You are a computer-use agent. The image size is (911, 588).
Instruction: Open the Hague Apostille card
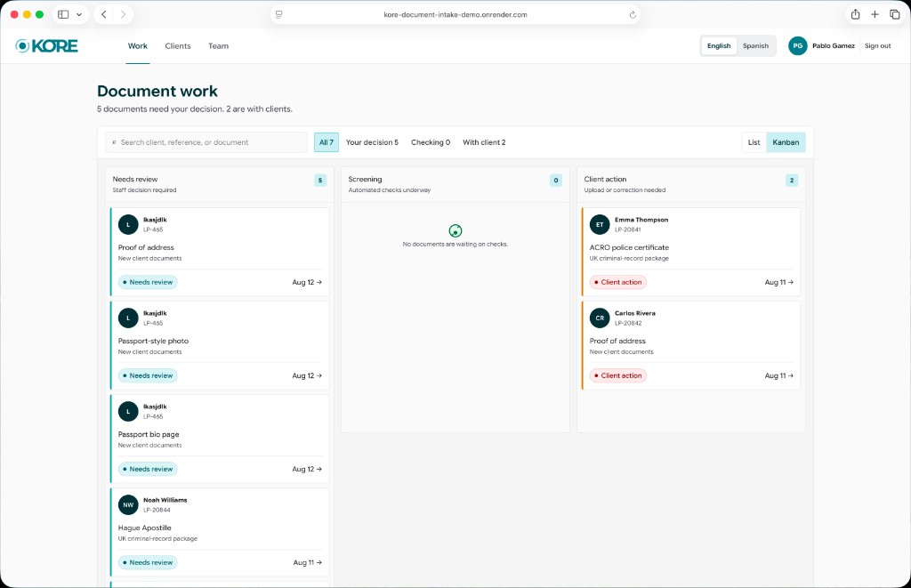(220, 533)
